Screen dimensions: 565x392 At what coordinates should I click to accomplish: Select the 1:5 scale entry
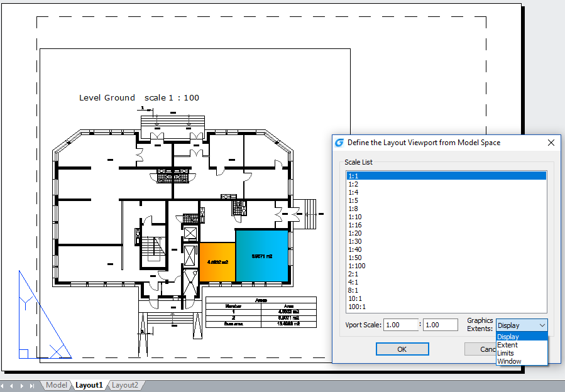click(x=446, y=200)
